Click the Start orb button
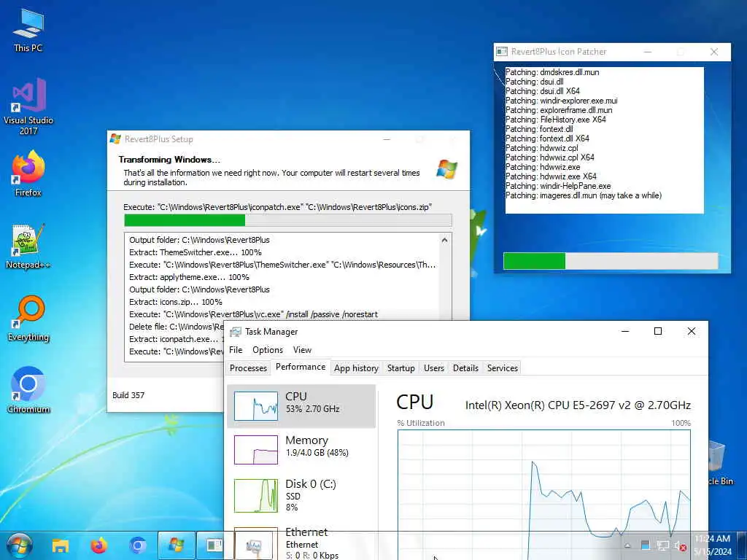The image size is (747, 560). pos(20,545)
